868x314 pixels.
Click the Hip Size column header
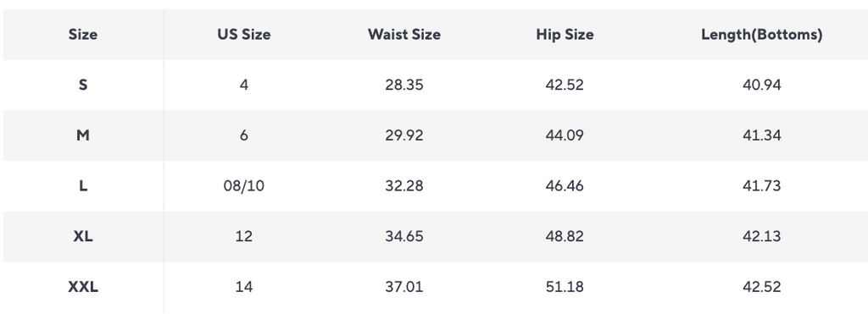coord(565,34)
